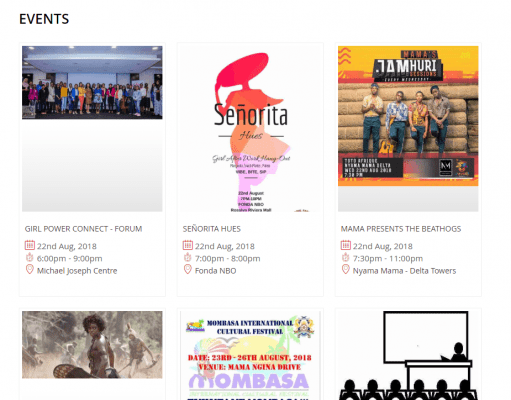Click calendar icon under Mama Presents The Beathogs
The width and height of the screenshot is (511, 400).
[346, 245]
